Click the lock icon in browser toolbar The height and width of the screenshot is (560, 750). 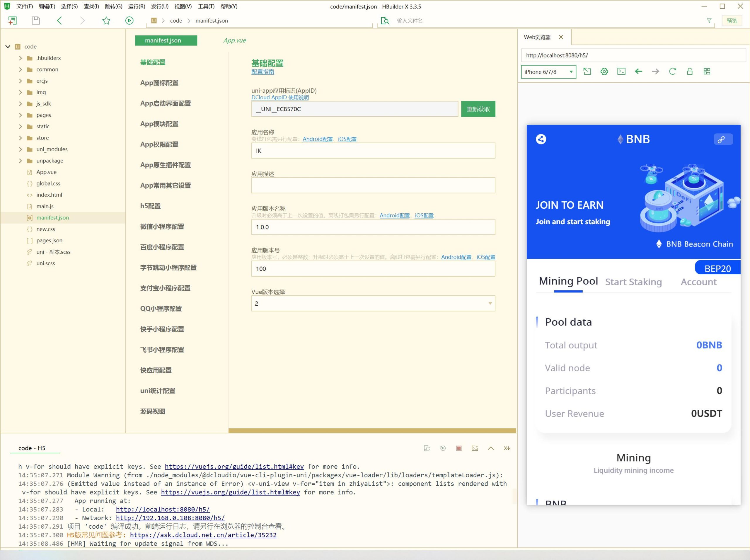[689, 72]
